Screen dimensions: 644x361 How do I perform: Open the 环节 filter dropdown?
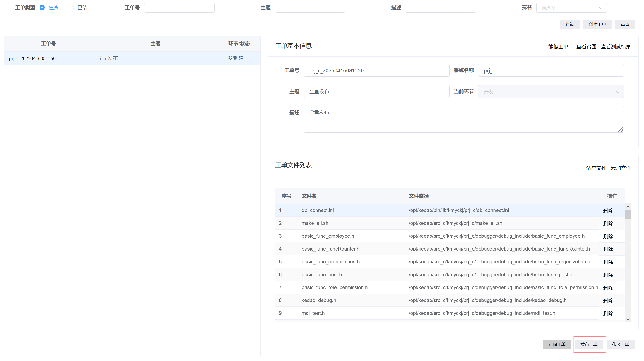point(571,8)
